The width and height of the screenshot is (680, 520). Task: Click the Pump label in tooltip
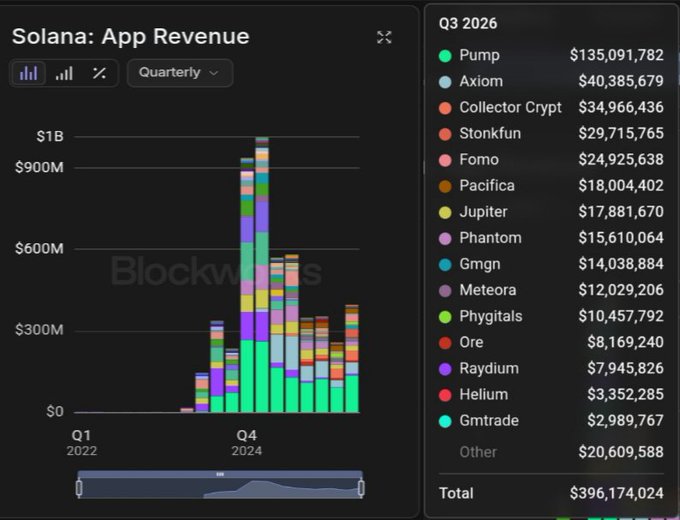480,56
